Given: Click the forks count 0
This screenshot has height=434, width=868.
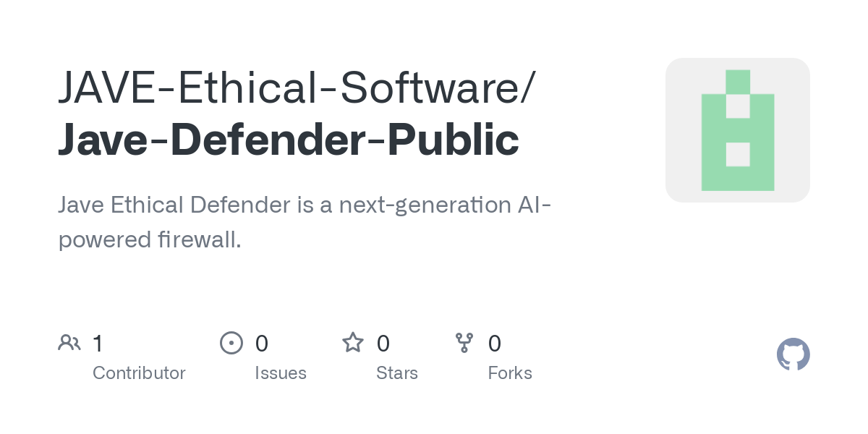Looking at the screenshot, I should [495, 343].
